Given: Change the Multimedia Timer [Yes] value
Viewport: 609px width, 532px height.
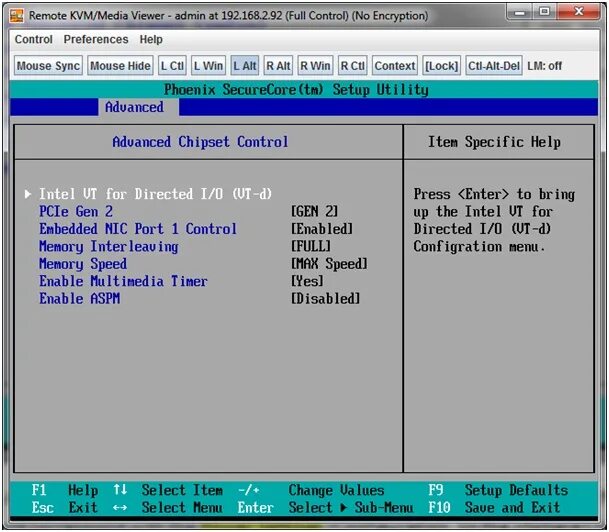Looking at the screenshot, I should coord(307,281).
